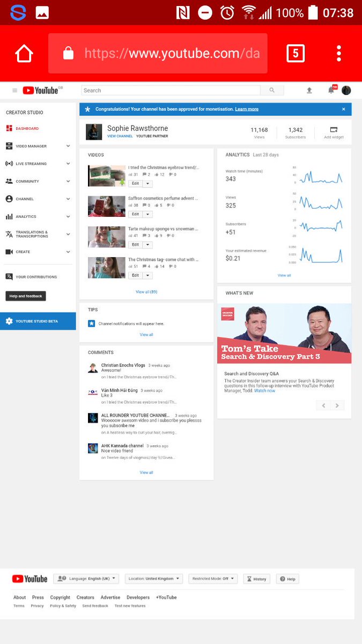Click the Watch time sparkline chart
This screenshot has width=362, height=644.
coord(321,176)
